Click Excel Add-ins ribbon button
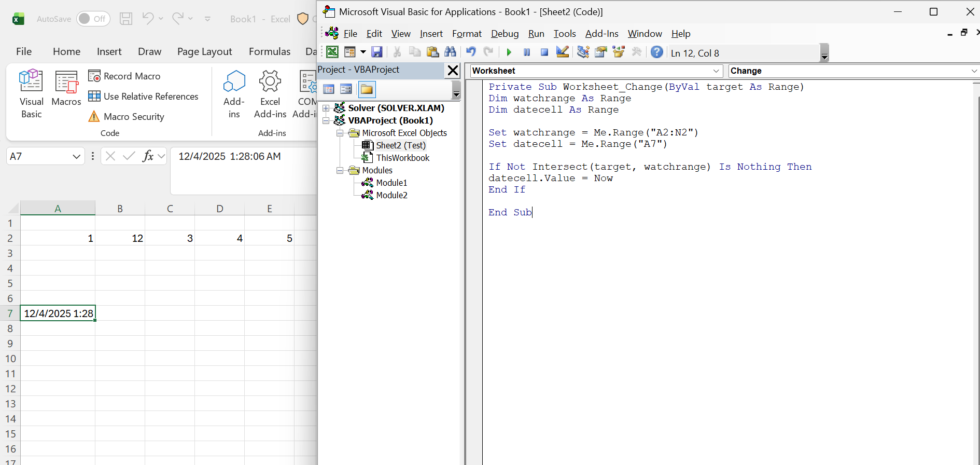Screen dimensions: 980x465 point(270,94)
